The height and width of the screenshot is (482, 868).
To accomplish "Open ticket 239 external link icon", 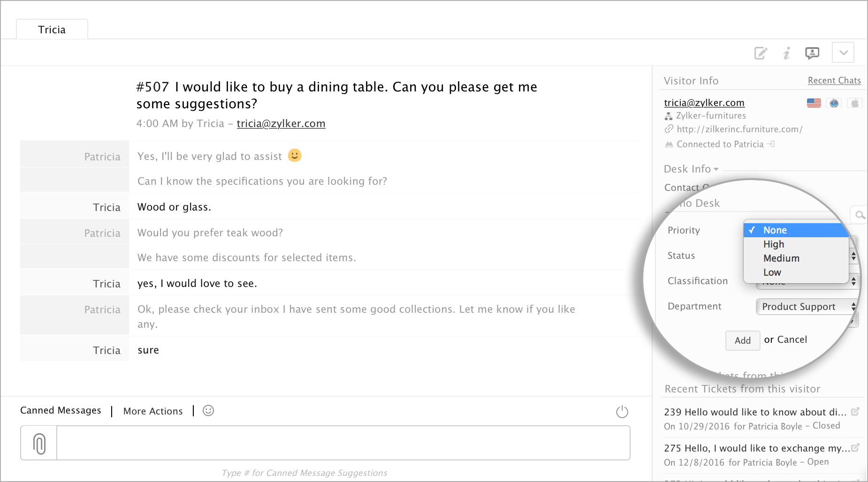I will 855,411.
